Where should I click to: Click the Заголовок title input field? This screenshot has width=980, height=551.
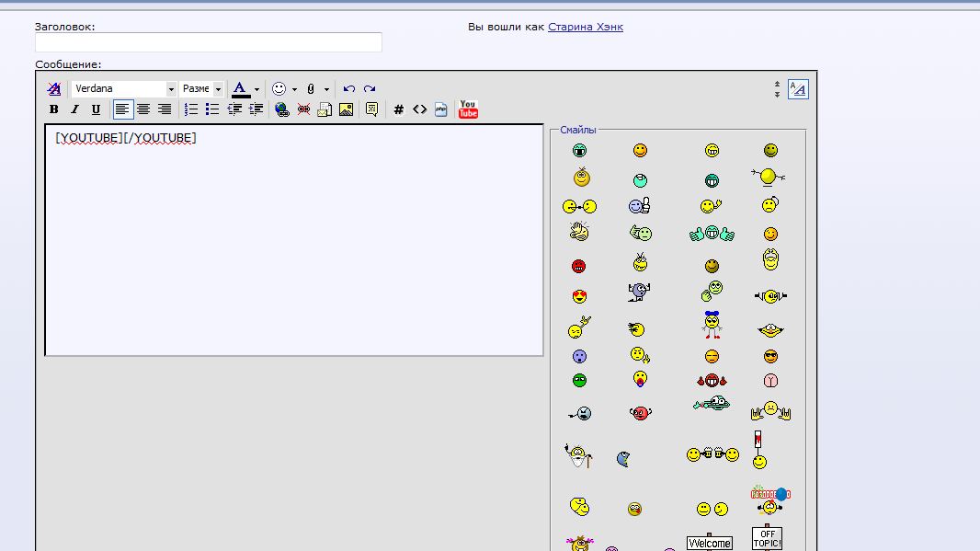tap(208, 42)
